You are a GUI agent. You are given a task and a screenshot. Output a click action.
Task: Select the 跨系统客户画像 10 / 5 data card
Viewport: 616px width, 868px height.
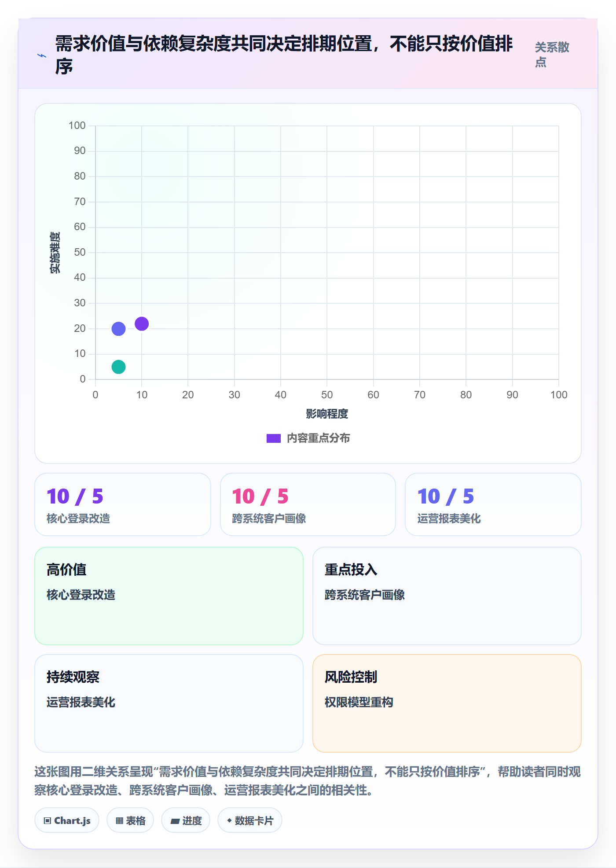[x=308, y=504]
